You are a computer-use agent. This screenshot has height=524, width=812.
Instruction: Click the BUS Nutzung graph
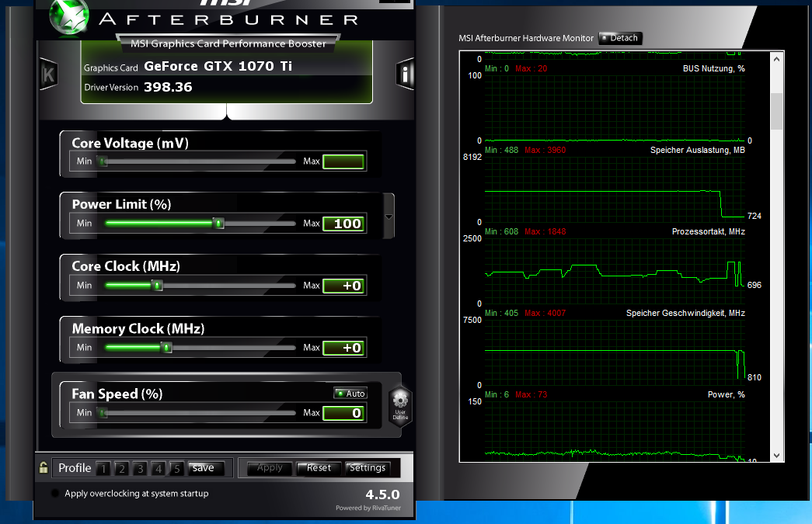point(615,108)
